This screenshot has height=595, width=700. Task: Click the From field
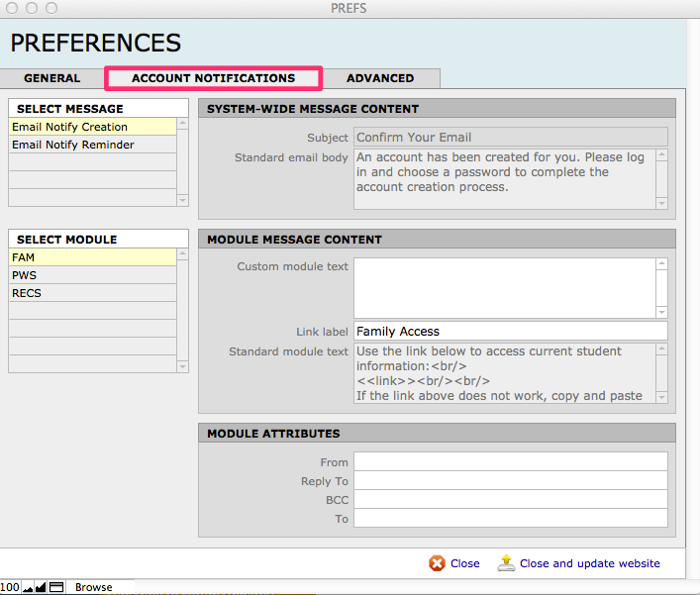tap(510, 462)
